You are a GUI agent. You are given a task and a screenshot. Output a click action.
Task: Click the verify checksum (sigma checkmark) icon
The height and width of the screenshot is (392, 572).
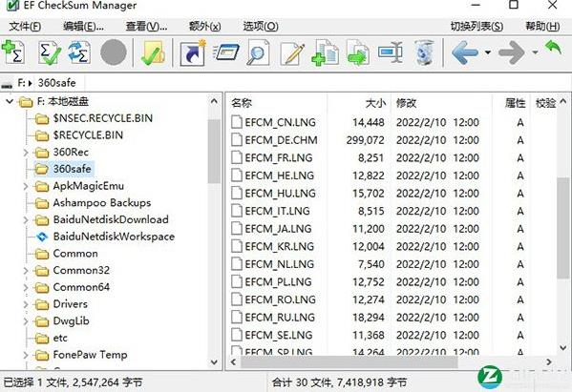tap(50, 52)
